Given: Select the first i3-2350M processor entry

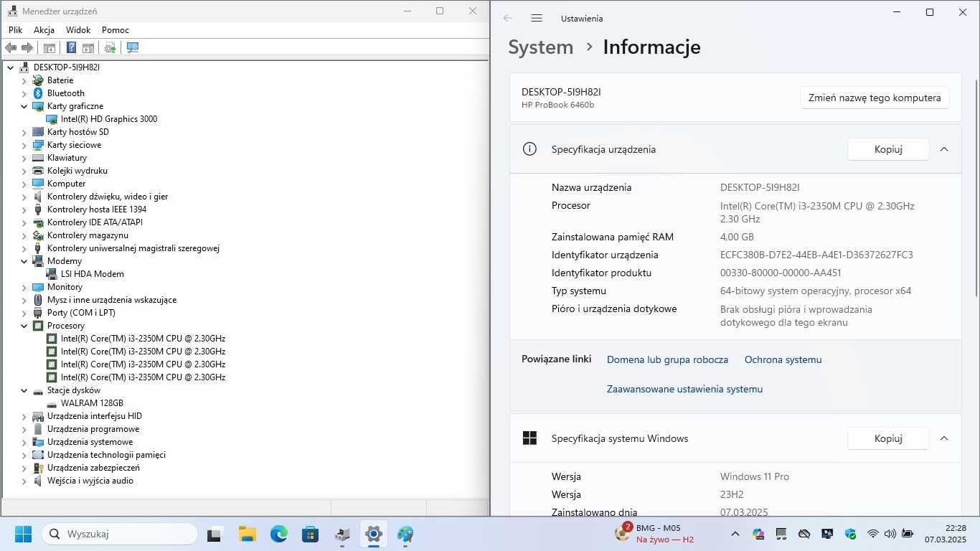Looking at the screenshot, I should (143, 339).
